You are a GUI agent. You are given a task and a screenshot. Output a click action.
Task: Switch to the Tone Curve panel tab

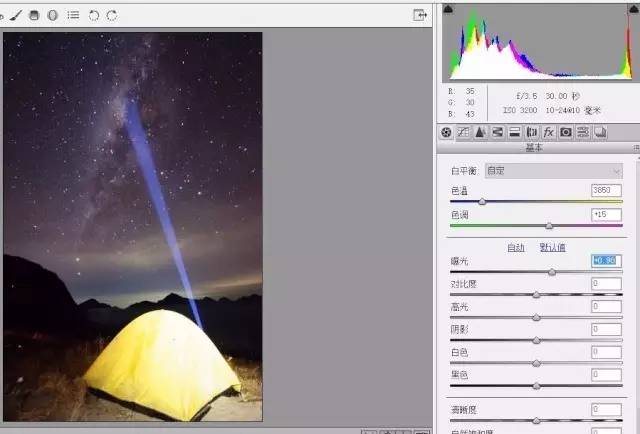click(x=463, y=132)
